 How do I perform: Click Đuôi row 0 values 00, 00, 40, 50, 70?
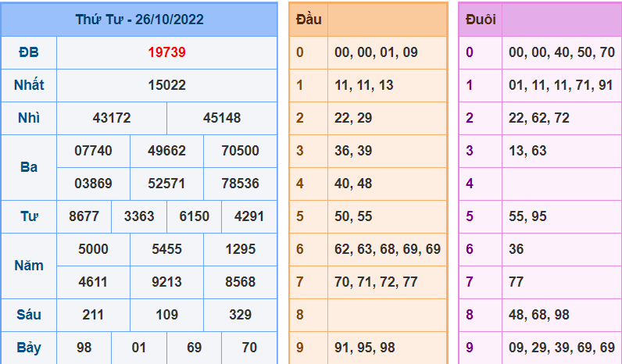click(562, 53)
